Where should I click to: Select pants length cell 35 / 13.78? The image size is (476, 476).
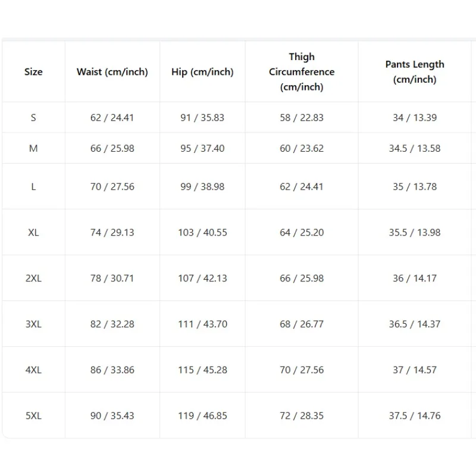pyautogui.click(x=415, y=187)
